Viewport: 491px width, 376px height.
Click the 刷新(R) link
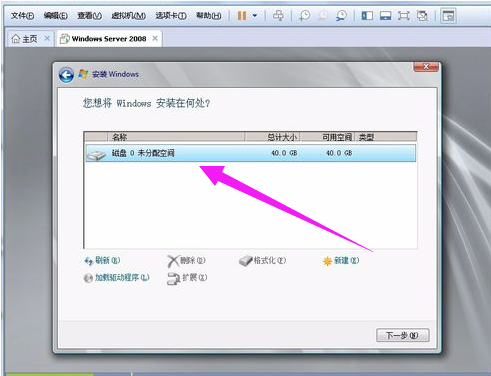[102, 261]
